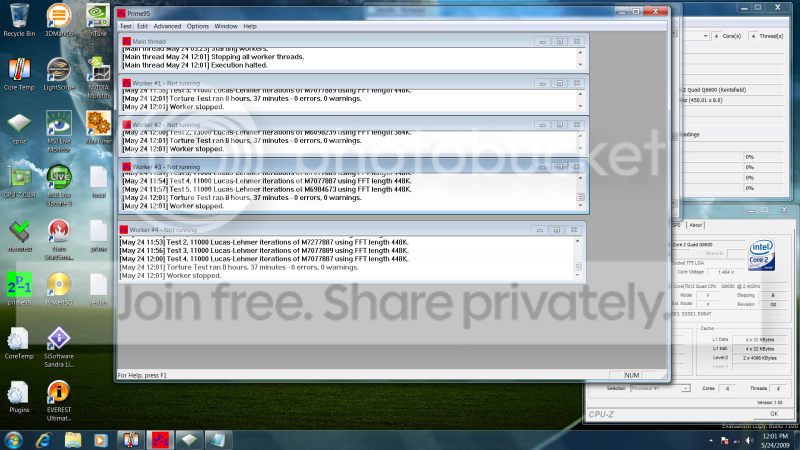Viewport: 800px width, 450px height.
Task: Click Worker #2 scrollbar down arrow
Action: coord(580,148)
